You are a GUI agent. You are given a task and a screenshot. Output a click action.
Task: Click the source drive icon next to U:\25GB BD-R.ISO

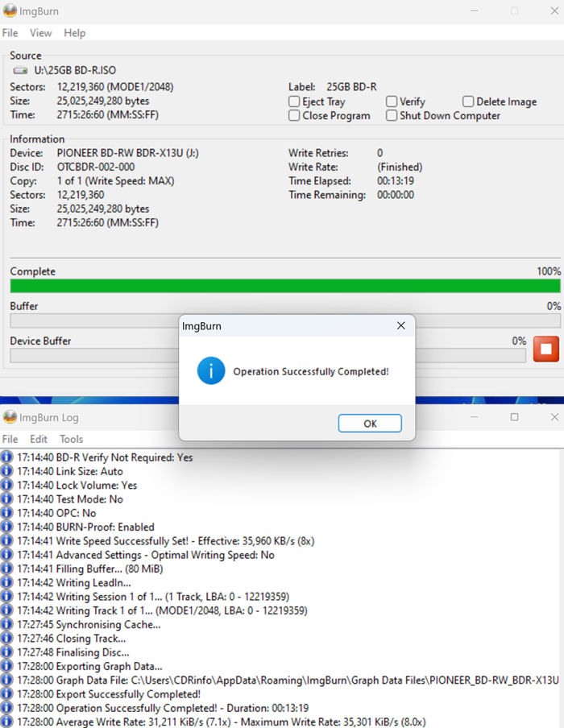[x=20, y=71]
